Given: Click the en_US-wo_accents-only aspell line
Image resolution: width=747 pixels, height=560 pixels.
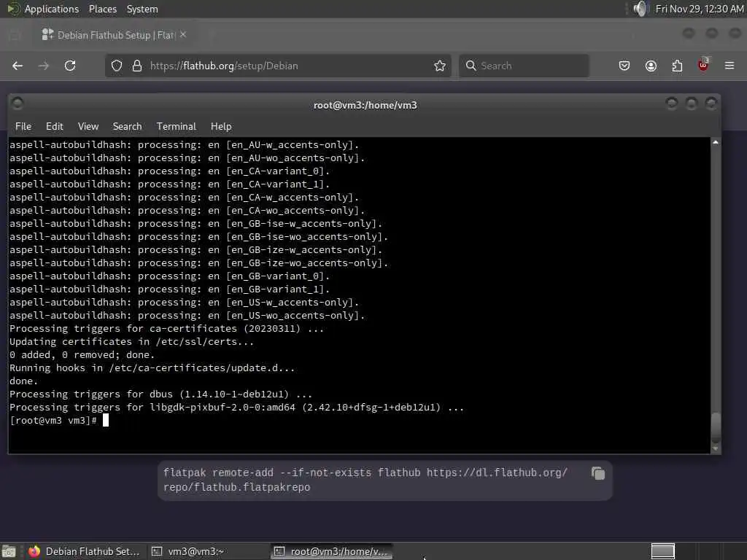Looking at the screenshot, I should point(187,316).
